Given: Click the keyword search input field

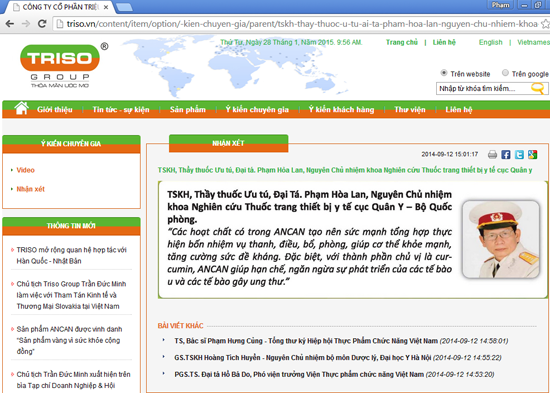Looking at the screenshot, I should click(483, 88).
